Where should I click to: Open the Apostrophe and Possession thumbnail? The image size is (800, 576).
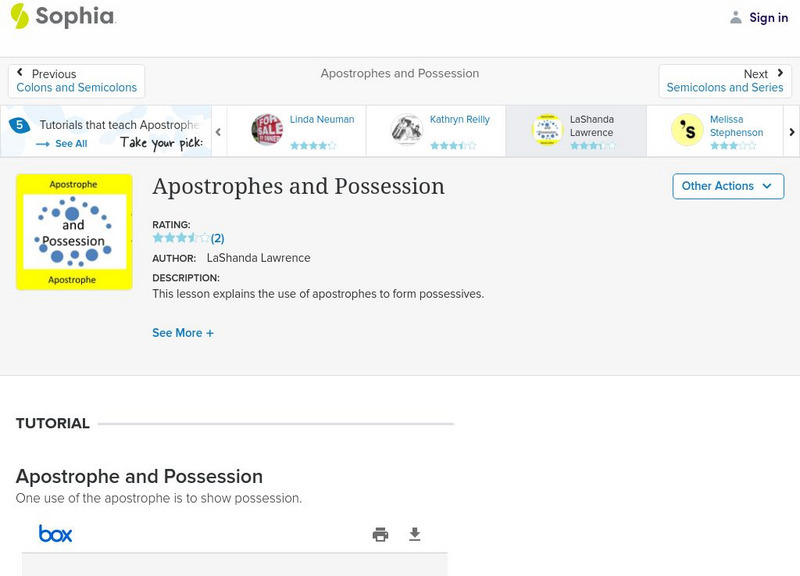(x=74, y=232)
